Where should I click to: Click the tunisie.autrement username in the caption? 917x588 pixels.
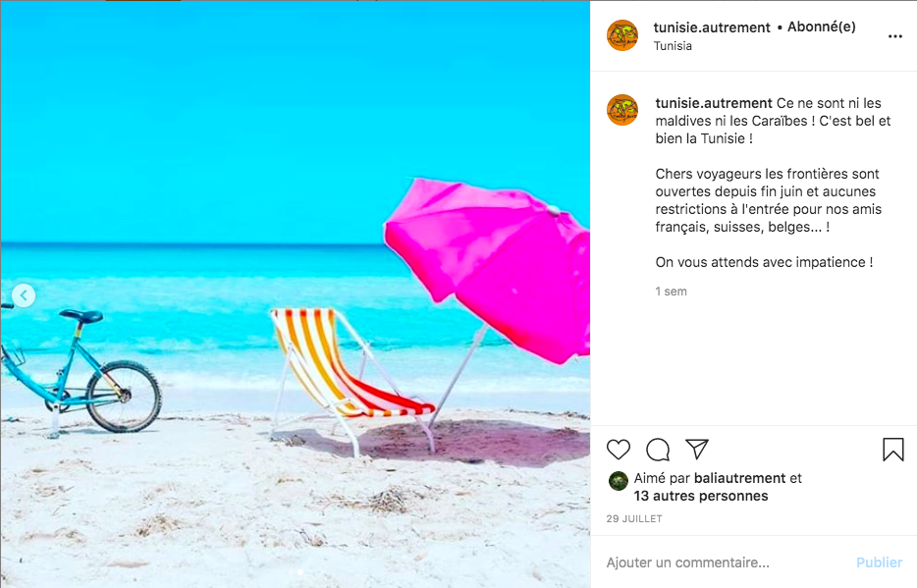pyautogui.click(x=714, y=103)
